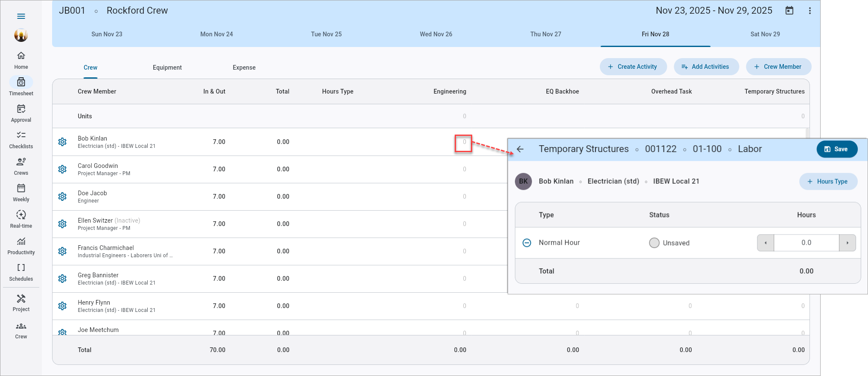Click the BK avatar in the panel
Image resolution: width=868 pixels, height=376 pixels.
tap(523, 182)
